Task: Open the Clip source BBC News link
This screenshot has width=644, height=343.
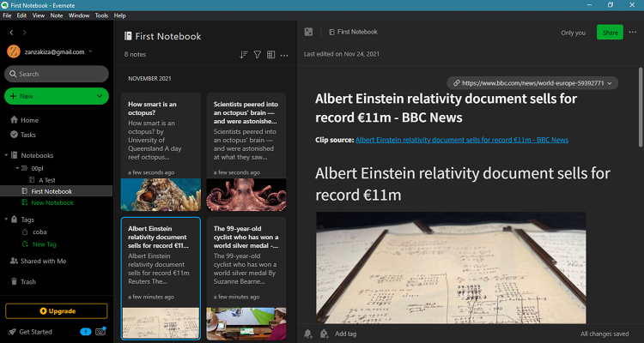Action: [462, 140]
